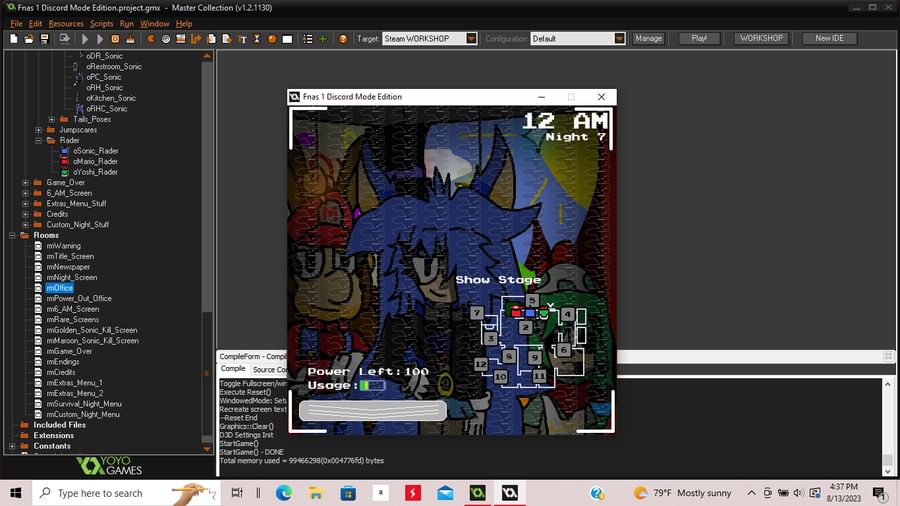Create a script with the document icon

[x=211, y=39]
